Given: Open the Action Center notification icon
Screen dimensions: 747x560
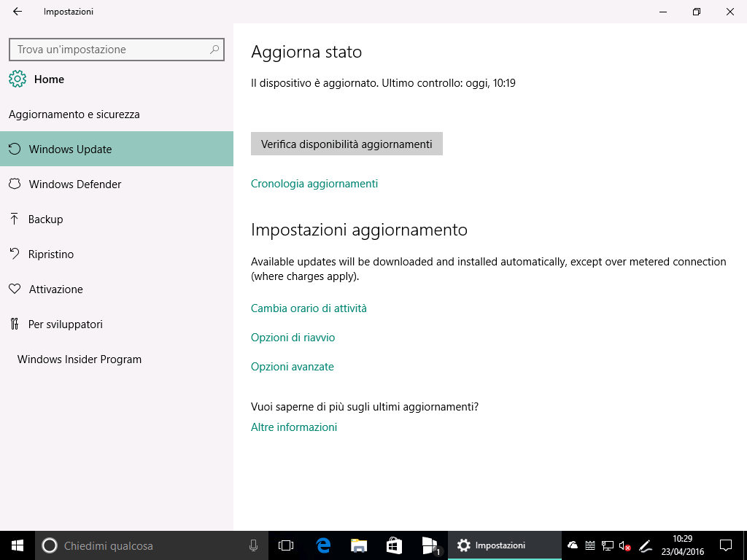Looking at the screenshot, I should coord(726,545).
